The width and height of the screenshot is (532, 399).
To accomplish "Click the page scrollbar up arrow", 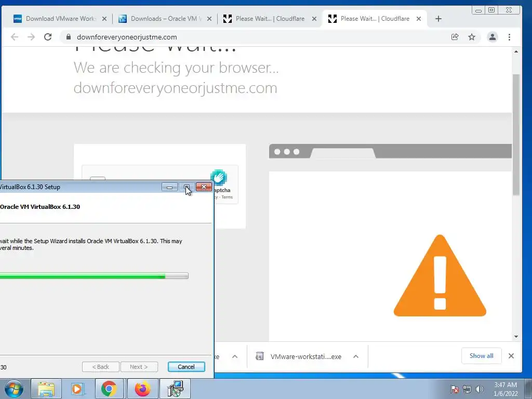I will (x=516, y=51).
